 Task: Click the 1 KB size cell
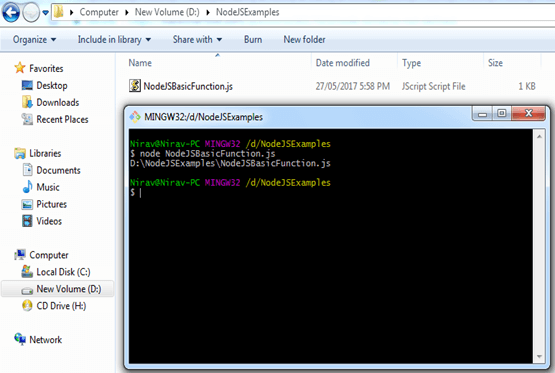click(527, 86)
